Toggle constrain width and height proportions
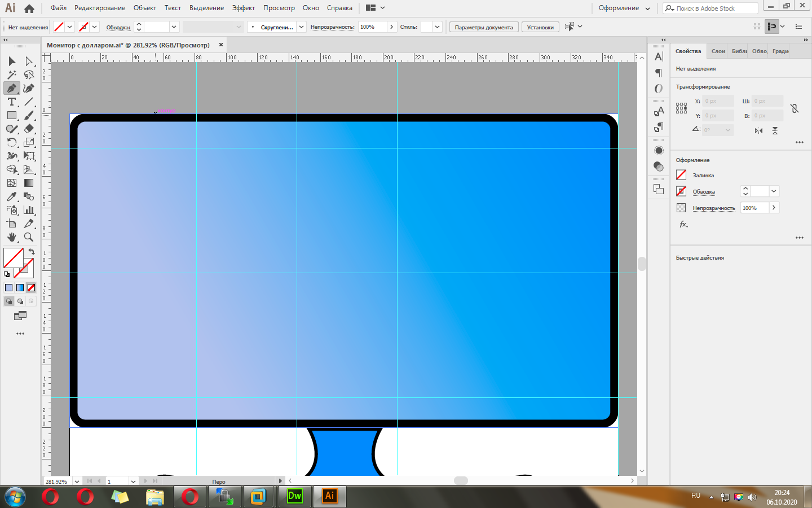The width and height of the screenshot is (812, 508). tap(795, 108)
